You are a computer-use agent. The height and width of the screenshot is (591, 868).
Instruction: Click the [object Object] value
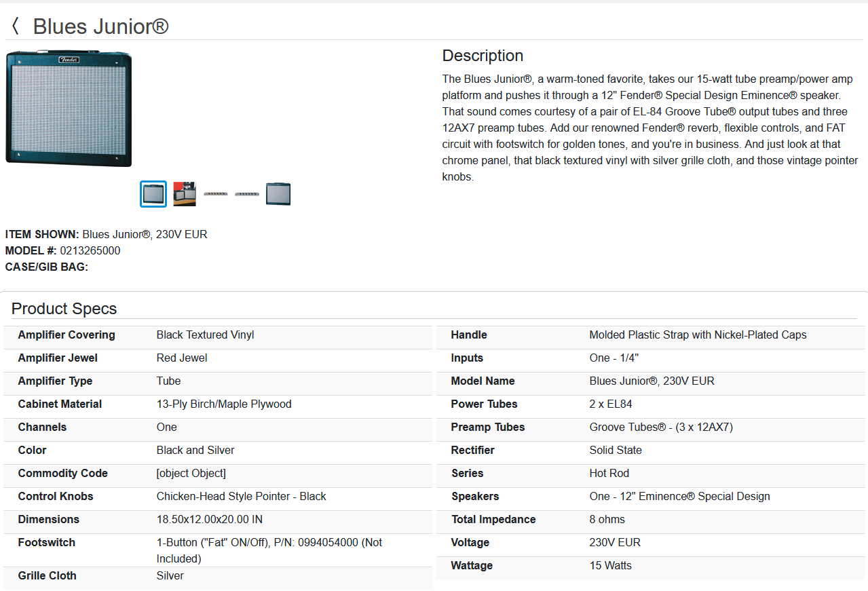click(191, 473)
